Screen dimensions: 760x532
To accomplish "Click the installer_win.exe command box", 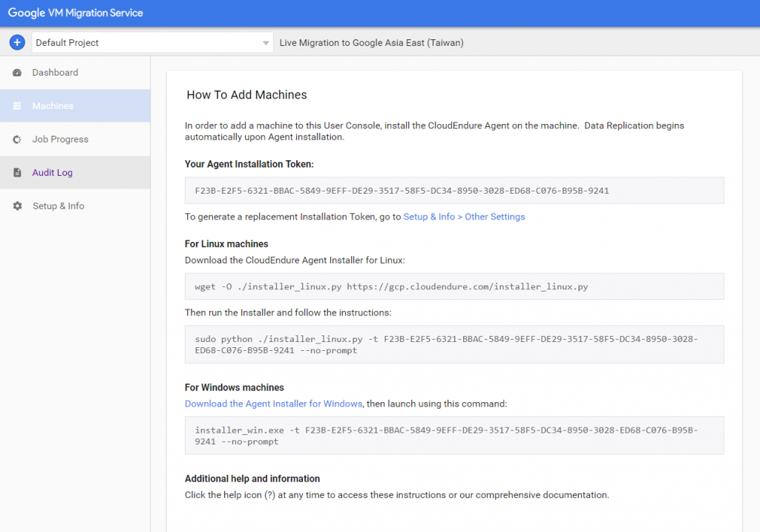I will click(x=453, y=436).
